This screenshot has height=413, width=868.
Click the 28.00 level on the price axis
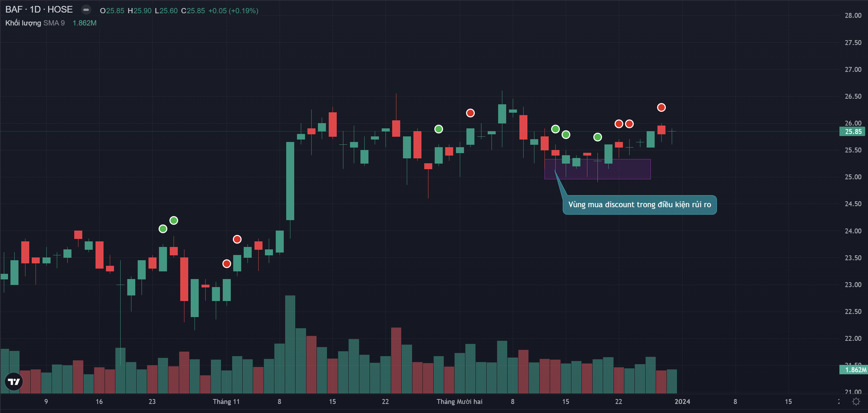(x=853, y=15)
